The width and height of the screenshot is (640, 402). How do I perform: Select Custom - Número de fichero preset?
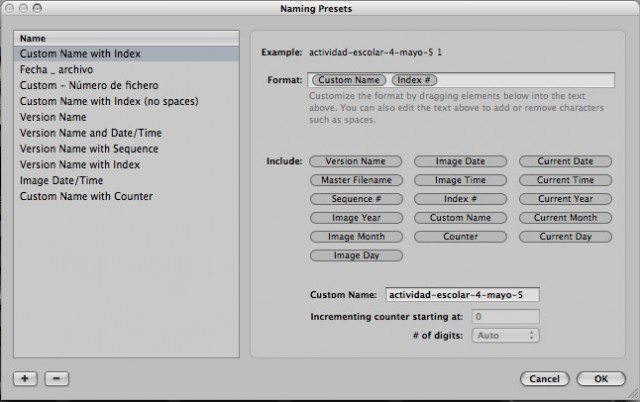click(126, 85)
